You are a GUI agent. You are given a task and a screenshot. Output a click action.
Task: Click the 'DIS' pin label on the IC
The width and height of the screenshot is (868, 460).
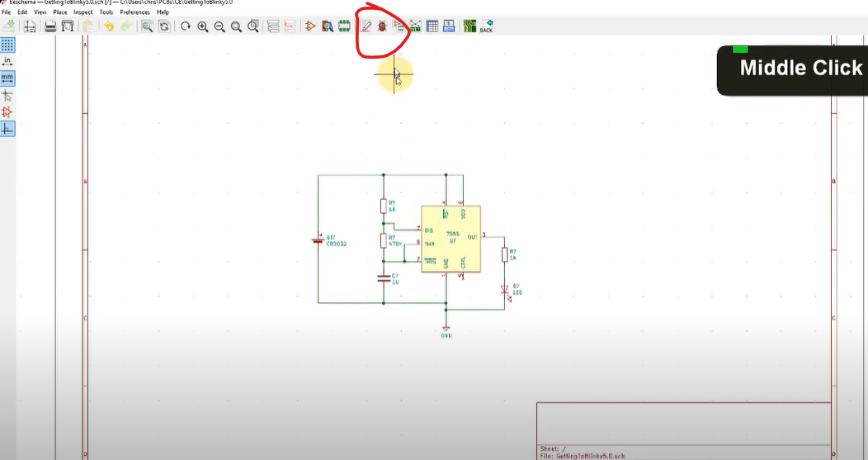(429, 230)
